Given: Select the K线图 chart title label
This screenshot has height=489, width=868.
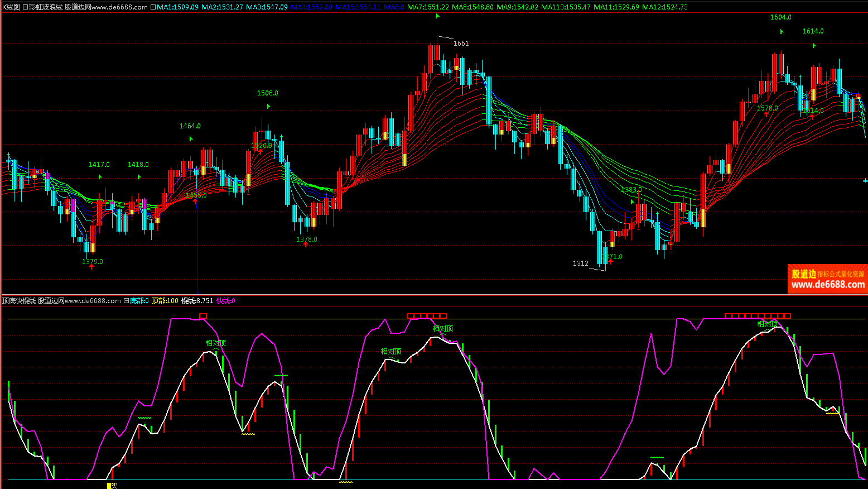Looking at the screenshot, I should coord(11,7).
